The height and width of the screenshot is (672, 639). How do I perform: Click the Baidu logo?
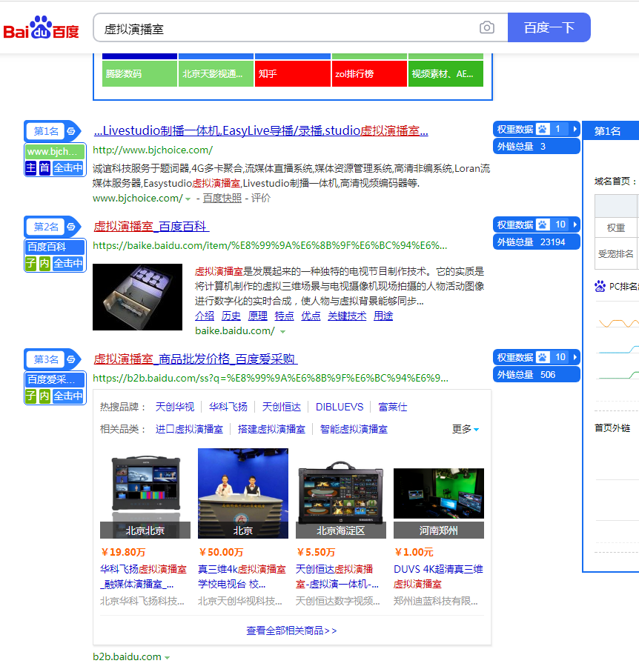pos(41,28)
